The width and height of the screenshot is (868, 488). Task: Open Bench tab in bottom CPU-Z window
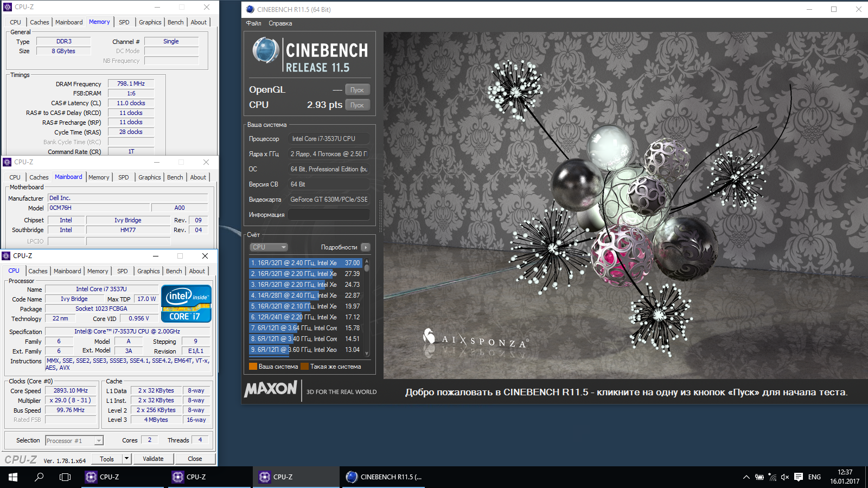point(174,271)
